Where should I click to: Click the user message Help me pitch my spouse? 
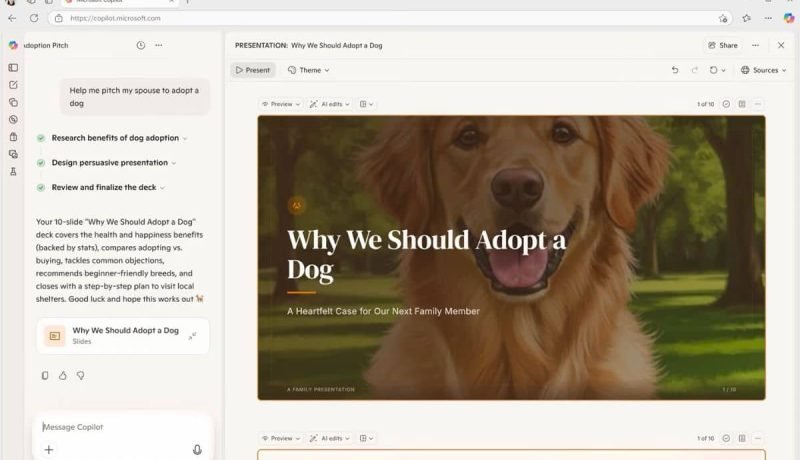point(134,96)
